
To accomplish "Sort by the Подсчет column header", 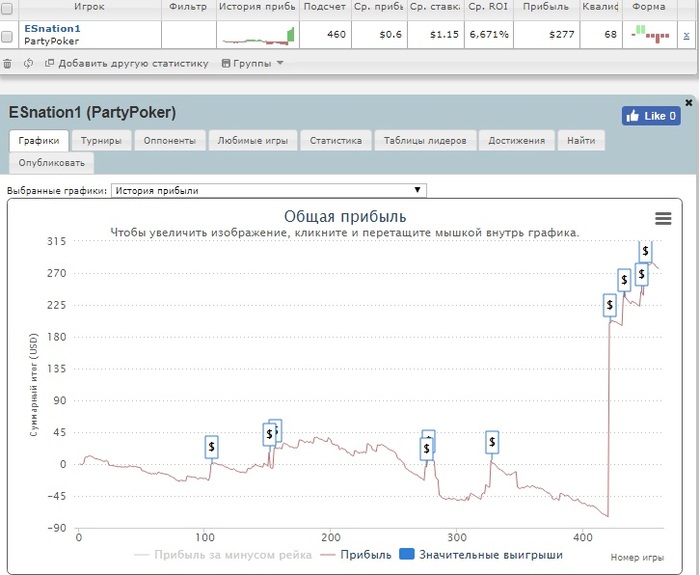I will tap(325, 7).
